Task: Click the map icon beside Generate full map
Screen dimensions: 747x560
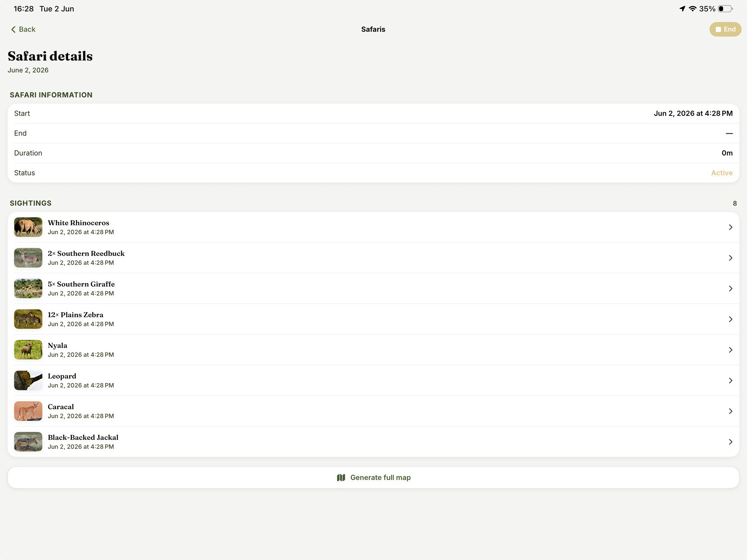Action: pyautogui.click(x=341, y=478)
